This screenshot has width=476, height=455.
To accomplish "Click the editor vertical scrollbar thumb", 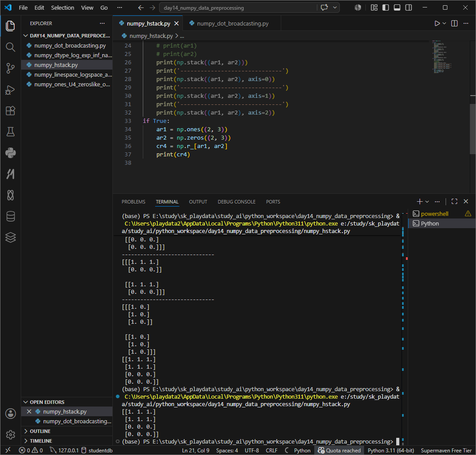I will pyautogui.click(x=472, y=129).
